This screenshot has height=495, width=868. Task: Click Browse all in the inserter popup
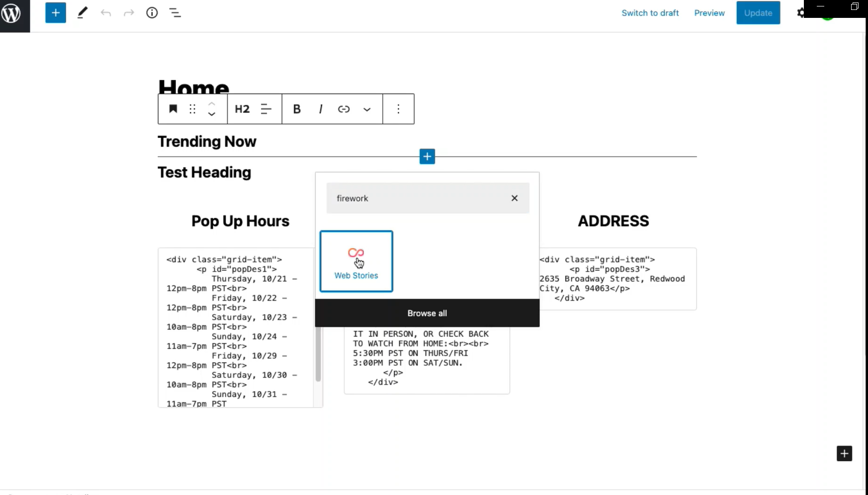click(427, 313)
